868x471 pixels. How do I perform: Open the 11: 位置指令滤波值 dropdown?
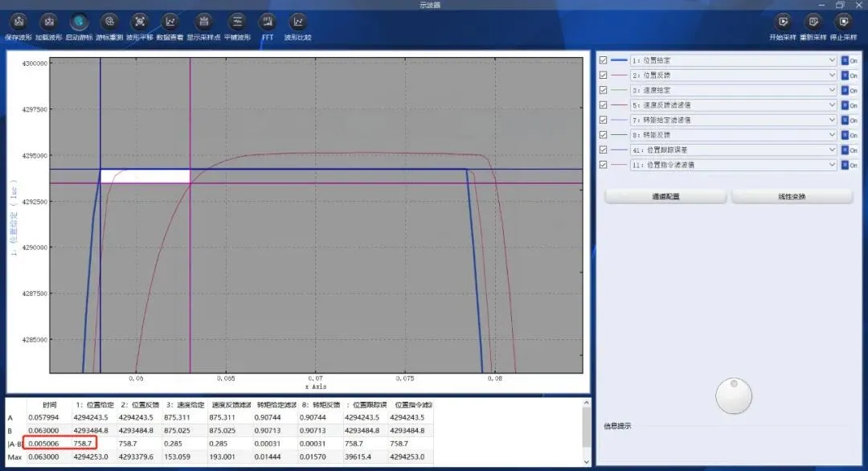pos(832,165)
